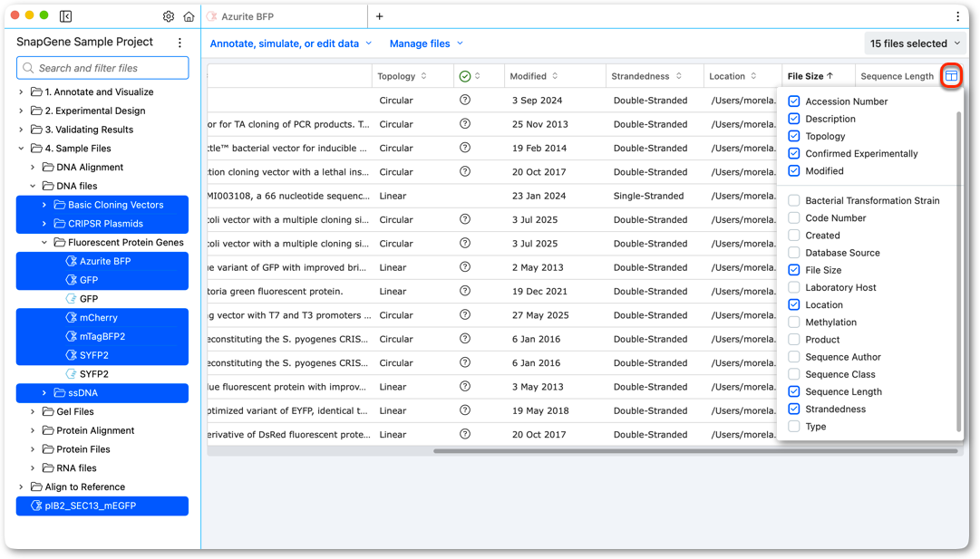980x559 pixels.
Task: Enable Bacterial Transformation Strain column
Action: click(794, 200)
